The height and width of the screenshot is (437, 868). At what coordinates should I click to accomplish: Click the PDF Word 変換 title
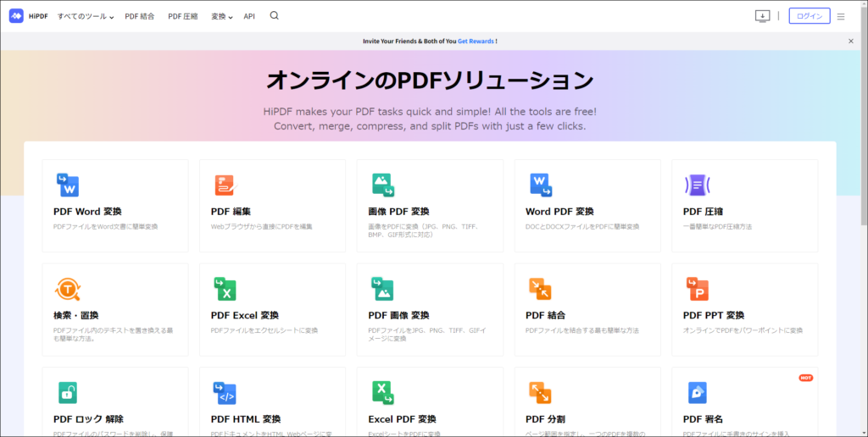coord(87,212)
